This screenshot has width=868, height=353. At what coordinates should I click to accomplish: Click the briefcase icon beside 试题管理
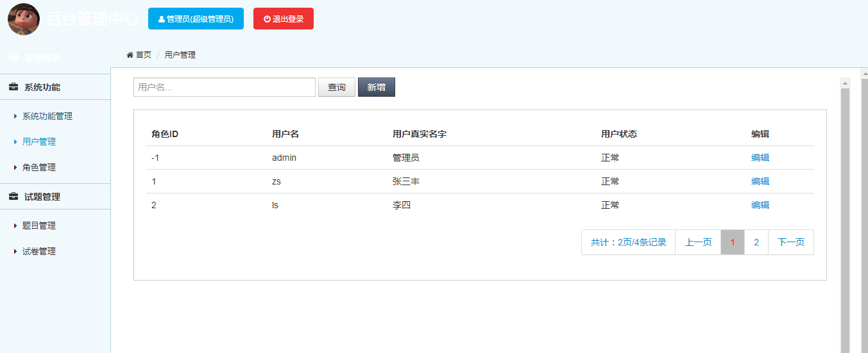coord(13,197)
